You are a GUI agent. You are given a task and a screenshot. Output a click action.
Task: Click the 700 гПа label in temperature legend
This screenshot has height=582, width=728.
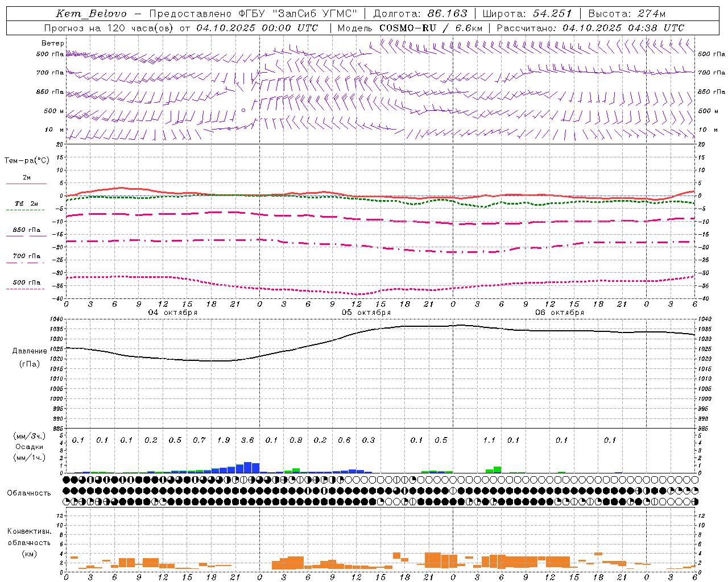tap(27, 256)
